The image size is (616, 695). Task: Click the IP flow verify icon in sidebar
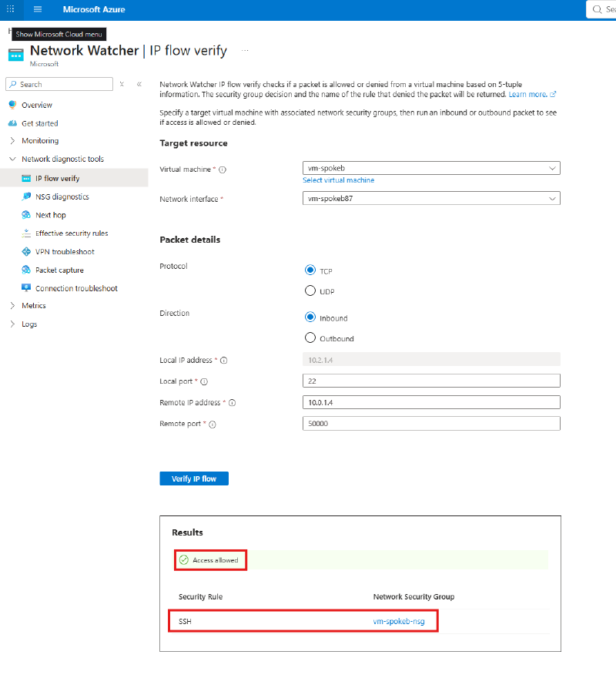pos(26,178)
